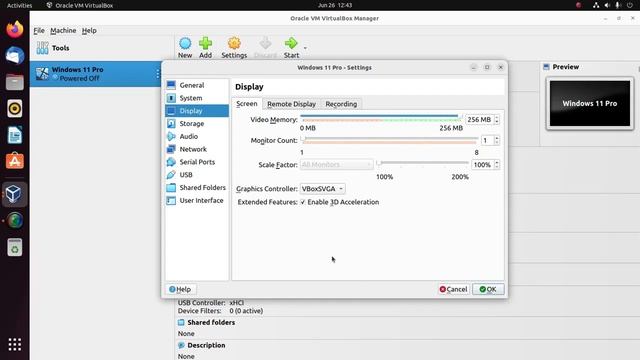Viewport: 640px width, 360px height.
Task: Open the Start button dropdown arrow
Action: tap(305, 48)
